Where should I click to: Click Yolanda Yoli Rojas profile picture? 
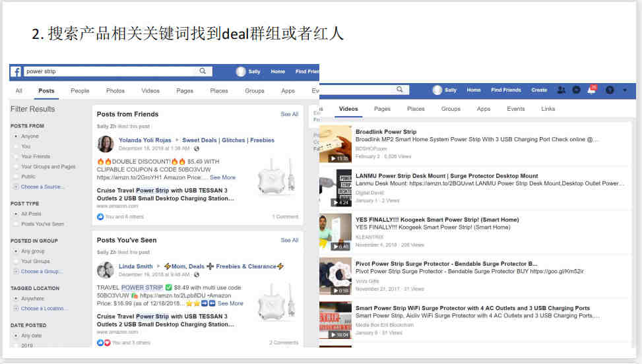[x=106, y=144]
